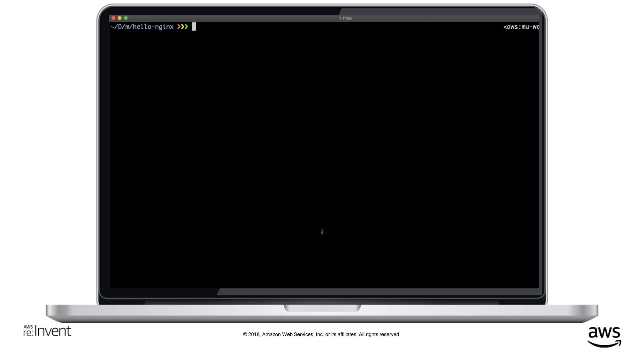Click the word 'Invent' in the logo

point(53,331)
